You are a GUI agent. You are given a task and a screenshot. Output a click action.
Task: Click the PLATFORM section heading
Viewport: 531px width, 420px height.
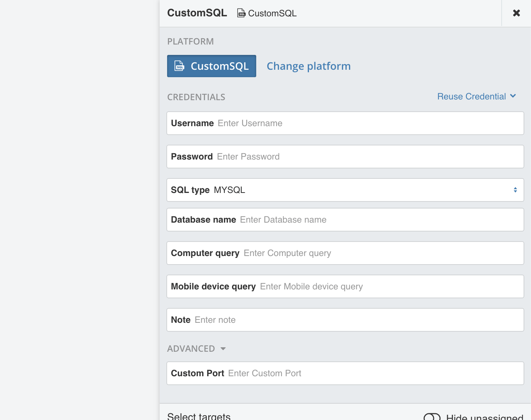(x=190, y=42)
